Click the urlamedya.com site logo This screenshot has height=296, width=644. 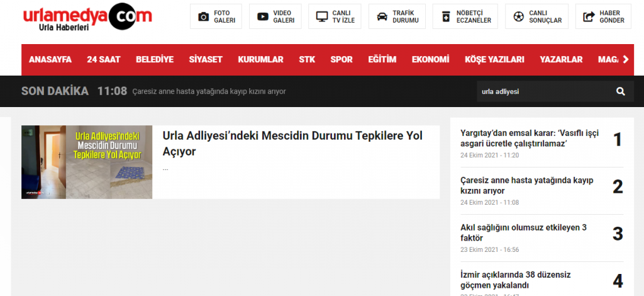(87, 17)
